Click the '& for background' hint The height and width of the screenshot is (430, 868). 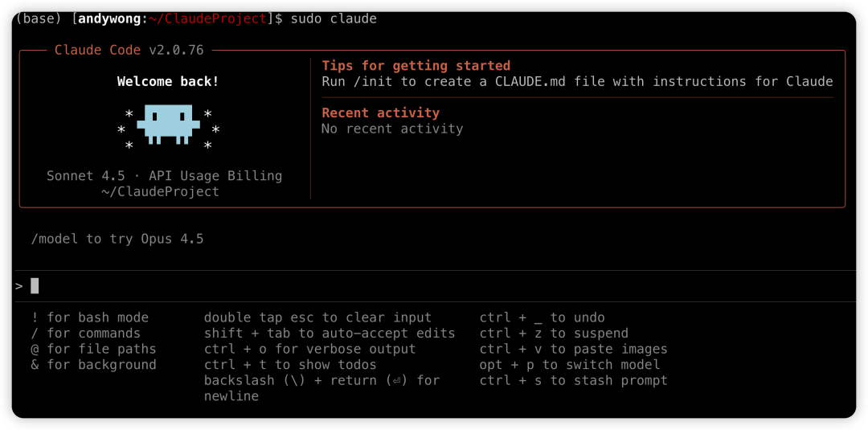(93, 365)
